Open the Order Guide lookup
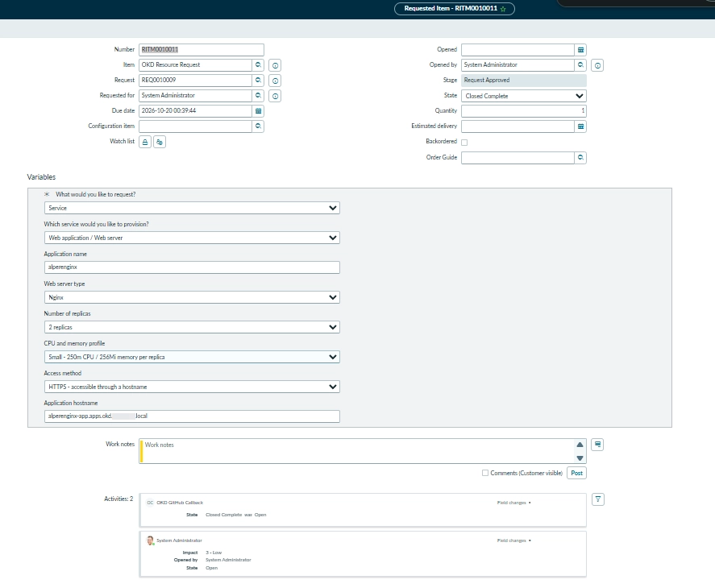Image resolution: width=715 pixels, height=588 pixels. pos(580,158)
